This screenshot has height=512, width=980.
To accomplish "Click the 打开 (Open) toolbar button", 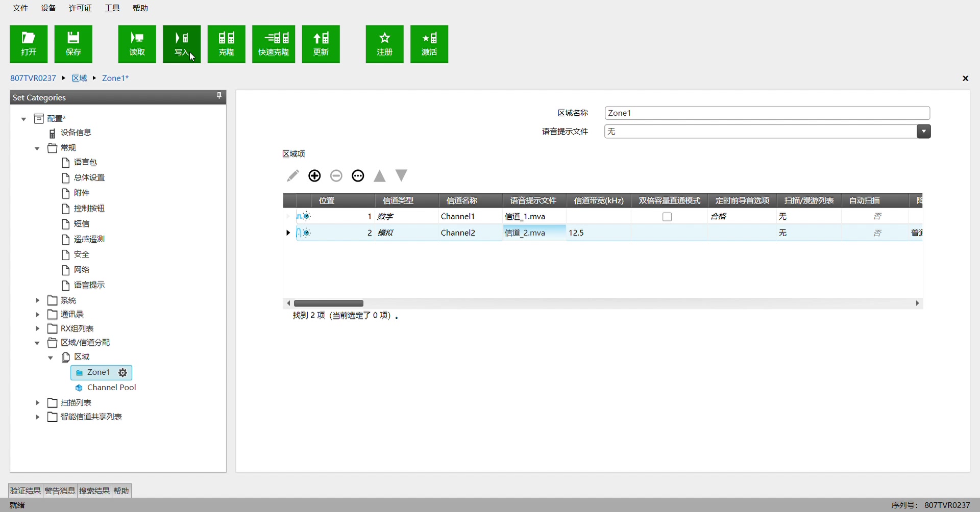I will pos(29,44).
